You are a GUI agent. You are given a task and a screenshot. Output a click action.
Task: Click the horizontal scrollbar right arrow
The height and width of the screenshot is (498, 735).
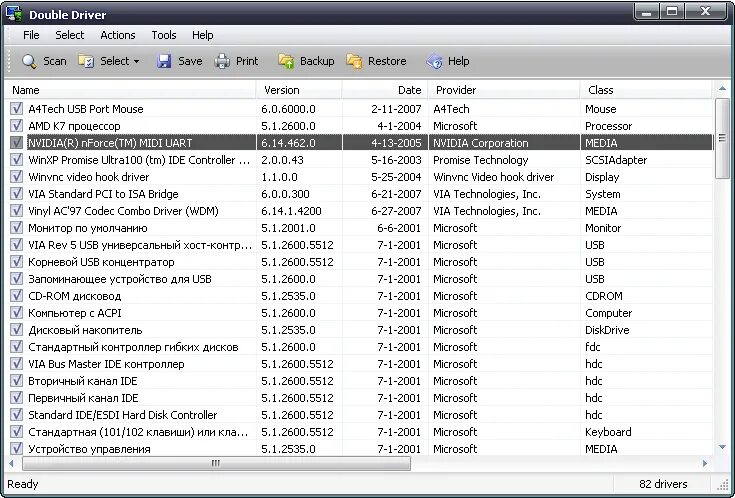pyautogui.click(x=705, y=463)
